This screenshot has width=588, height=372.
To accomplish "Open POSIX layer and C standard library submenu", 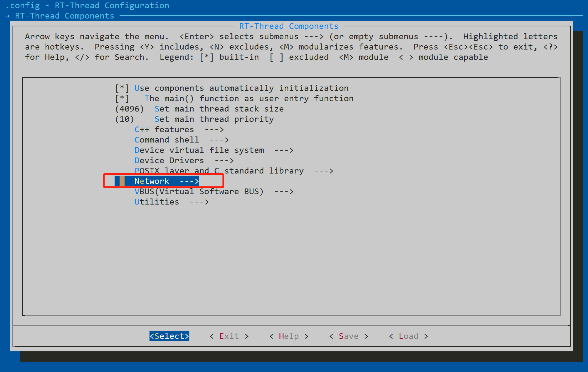I will click(x=234, y=171).
